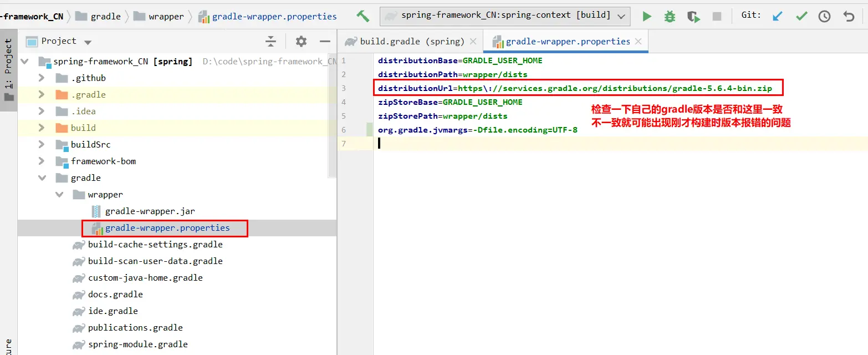Click the distributionUrl line in editor

coord(575,88)
